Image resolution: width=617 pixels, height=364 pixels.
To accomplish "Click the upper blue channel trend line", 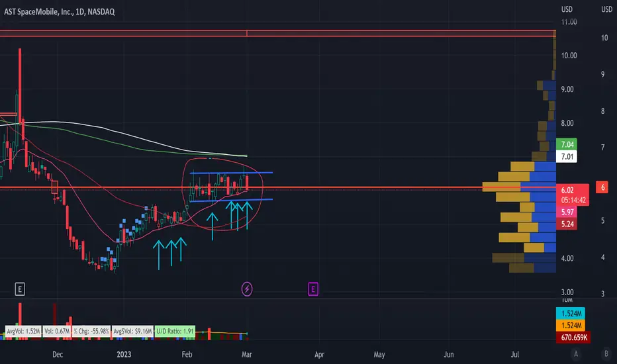I will click(231, 173).
